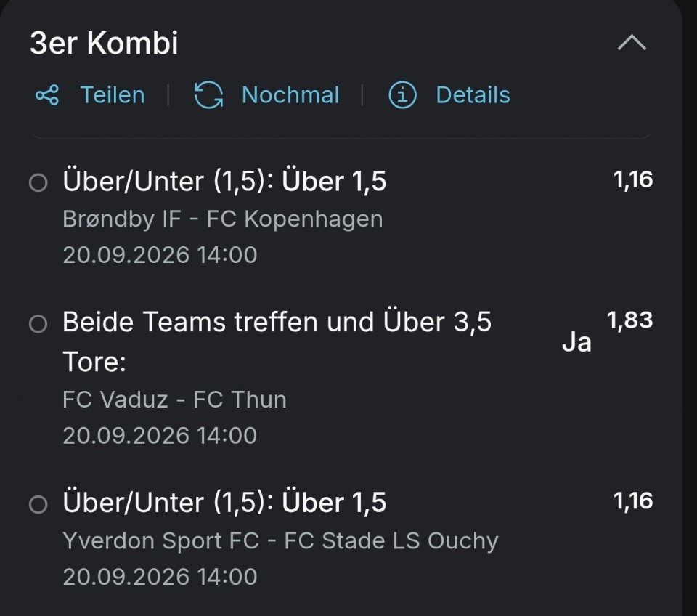Open the FC Vaduz - FC Thun match
This screenshot has width=697, height=616.
pyautogui.click(x=174, y=400)
